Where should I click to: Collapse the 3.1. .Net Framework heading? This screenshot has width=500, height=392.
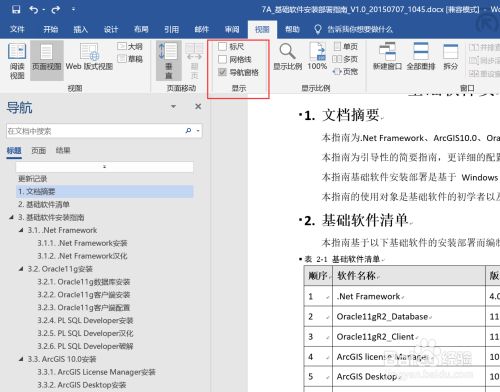coord(21,230)
